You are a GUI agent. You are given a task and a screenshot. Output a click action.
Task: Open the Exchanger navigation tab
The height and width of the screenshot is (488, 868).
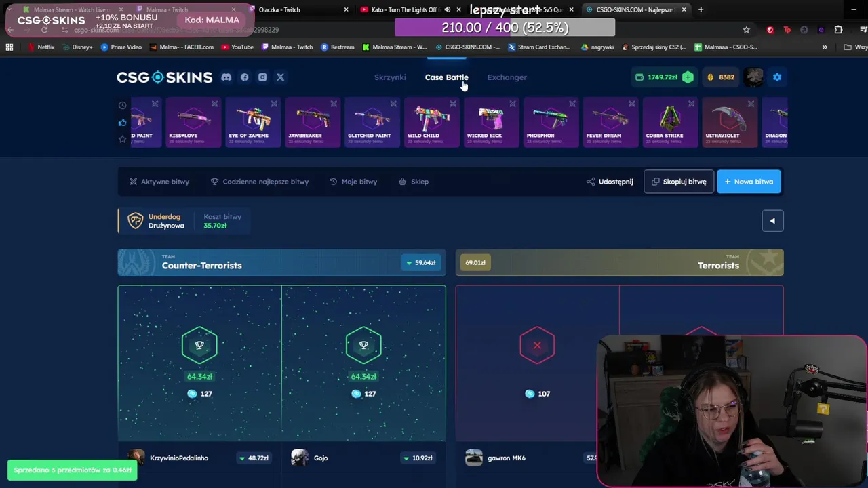pyautogui.click(x=507, y=77)
